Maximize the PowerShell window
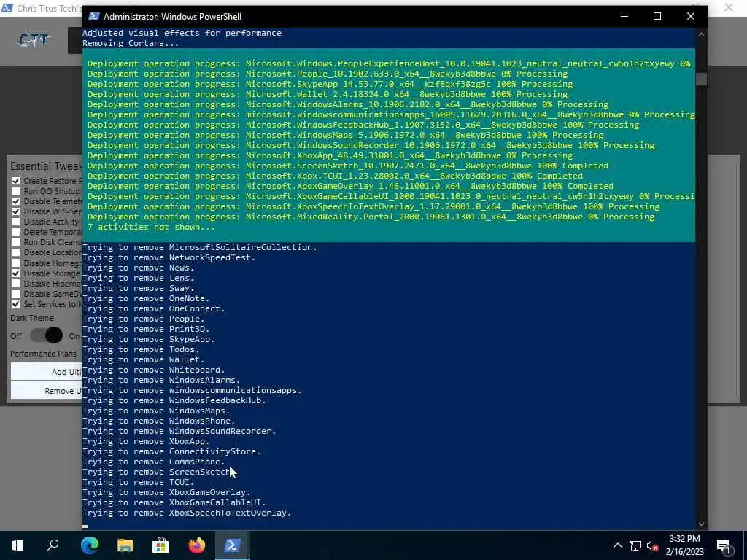The height and width of the screenshot is (560, 747). click(657, 16)
